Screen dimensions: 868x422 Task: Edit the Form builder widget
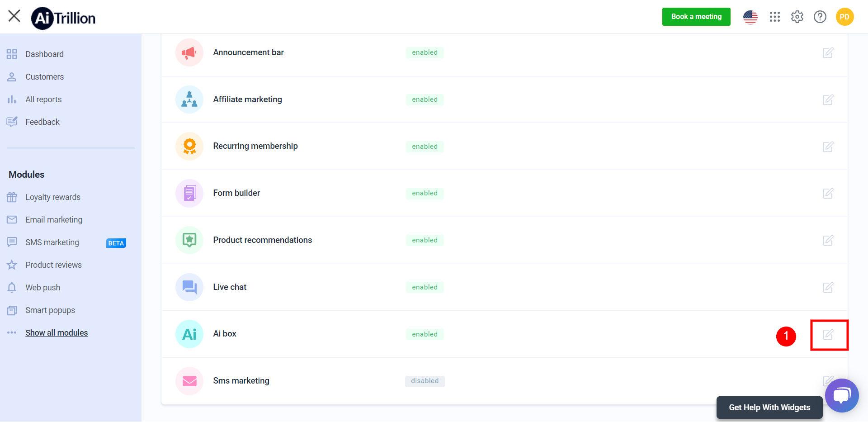click(x=828, y=193)
